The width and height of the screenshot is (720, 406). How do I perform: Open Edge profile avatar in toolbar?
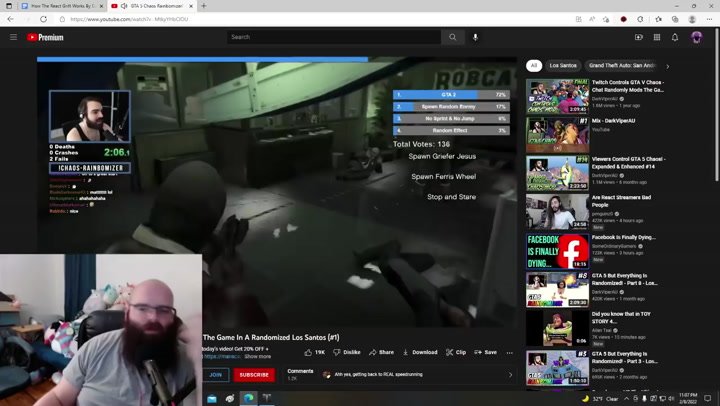[692, 19]
